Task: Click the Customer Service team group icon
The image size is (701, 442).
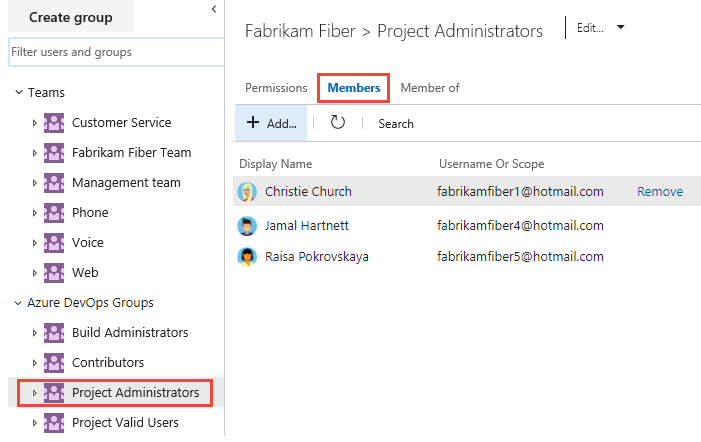Action: (54, 123)
